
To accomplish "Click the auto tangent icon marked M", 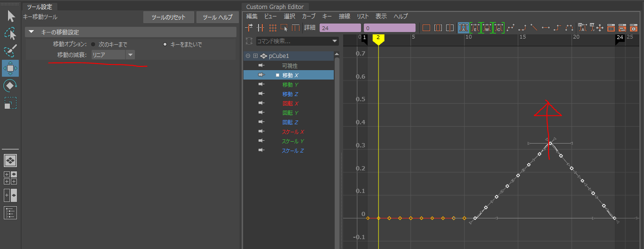I will click(487, 28).
